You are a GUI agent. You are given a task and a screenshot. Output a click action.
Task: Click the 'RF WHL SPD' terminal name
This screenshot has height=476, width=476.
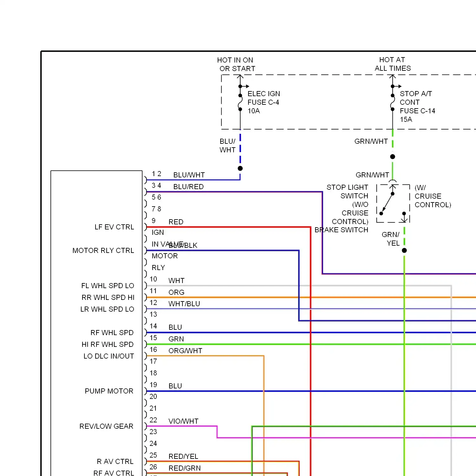[112, 333]
